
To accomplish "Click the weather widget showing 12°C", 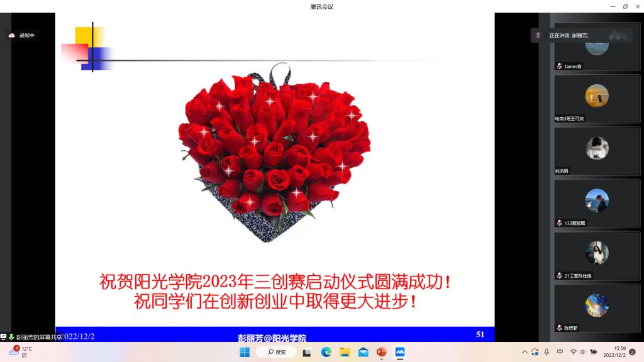I will 20,352.
